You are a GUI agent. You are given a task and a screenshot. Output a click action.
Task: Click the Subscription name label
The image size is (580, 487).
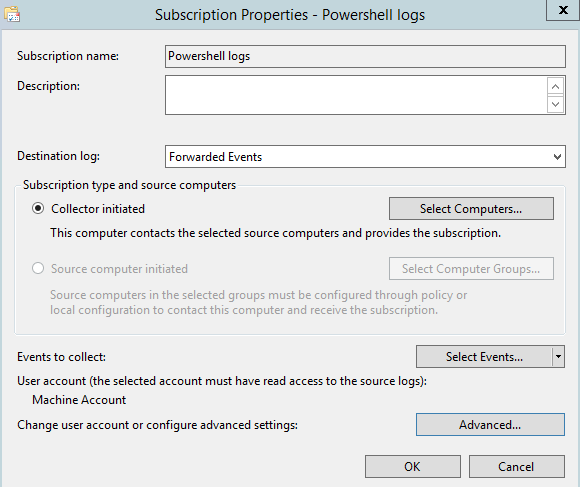(68, 56)
